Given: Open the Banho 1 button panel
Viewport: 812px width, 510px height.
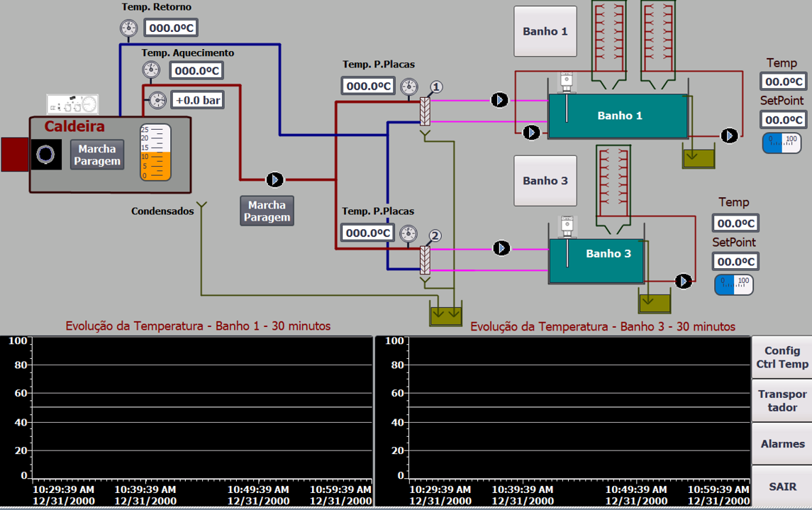Looking at the screenshot, I should pos(545,32).
